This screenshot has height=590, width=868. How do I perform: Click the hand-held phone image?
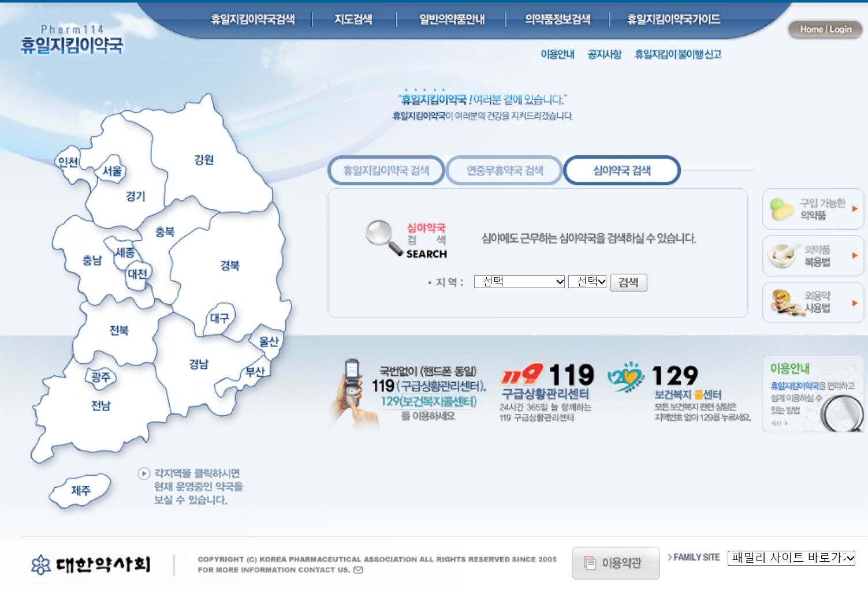(x=355, y=394)
